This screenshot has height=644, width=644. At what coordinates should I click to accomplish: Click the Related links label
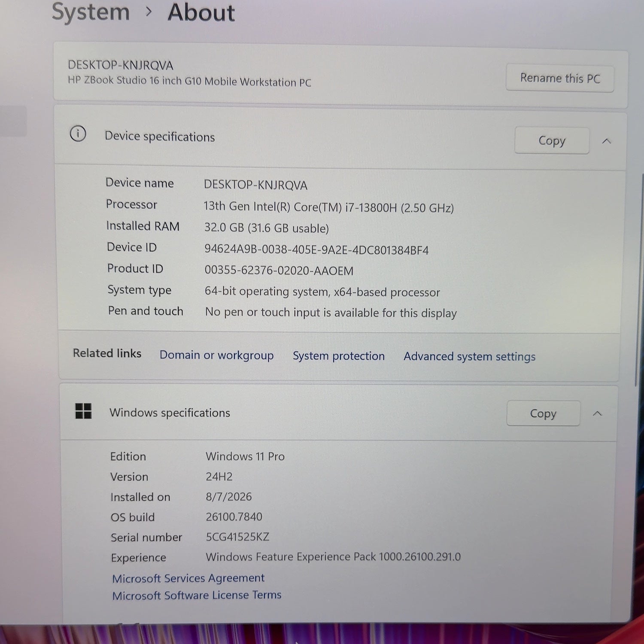tap(107, 353)
